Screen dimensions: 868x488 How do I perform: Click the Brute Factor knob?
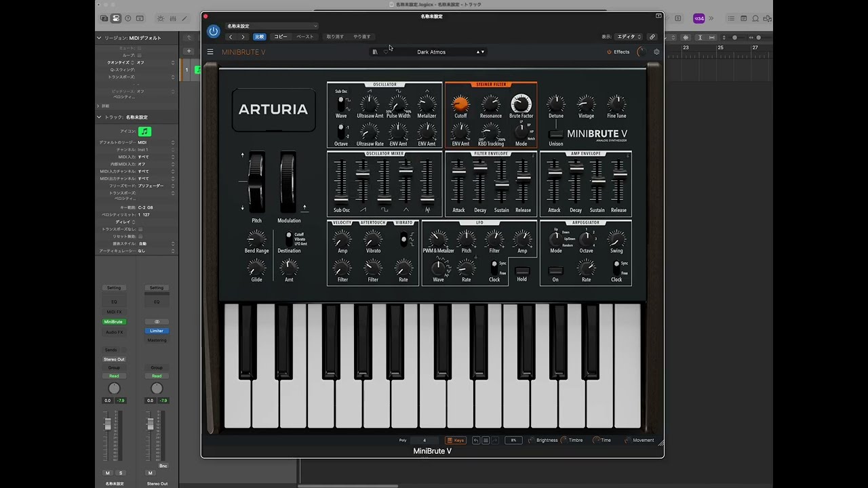[521, 104]
